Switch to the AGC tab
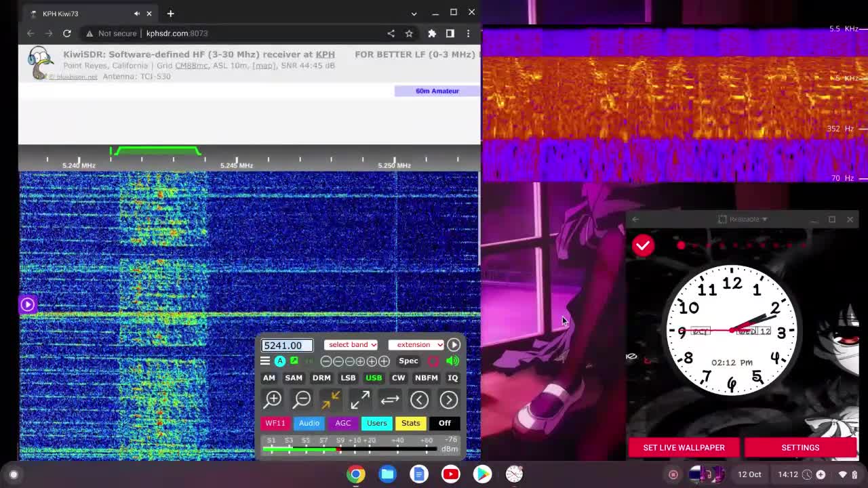868x488 pixels. click(343, 423)
